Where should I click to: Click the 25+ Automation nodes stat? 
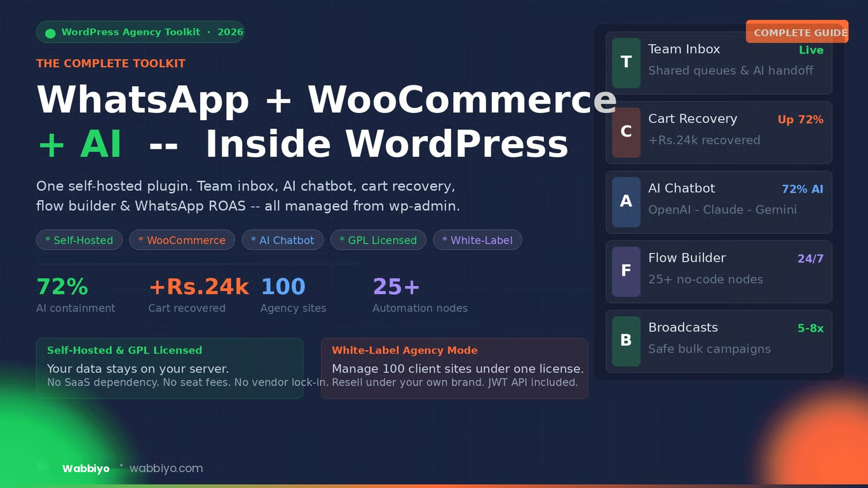tap(420, 295)
